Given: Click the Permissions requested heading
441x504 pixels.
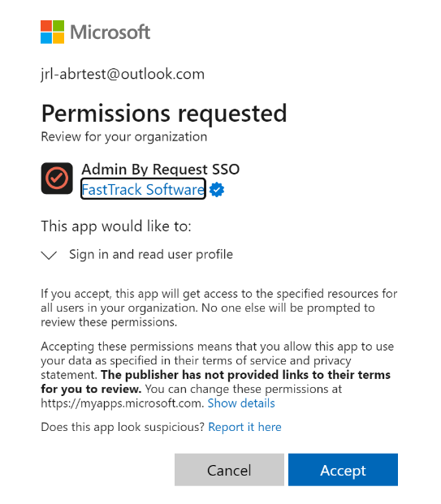Looking at the screenshot, I should tap(164, 114).
